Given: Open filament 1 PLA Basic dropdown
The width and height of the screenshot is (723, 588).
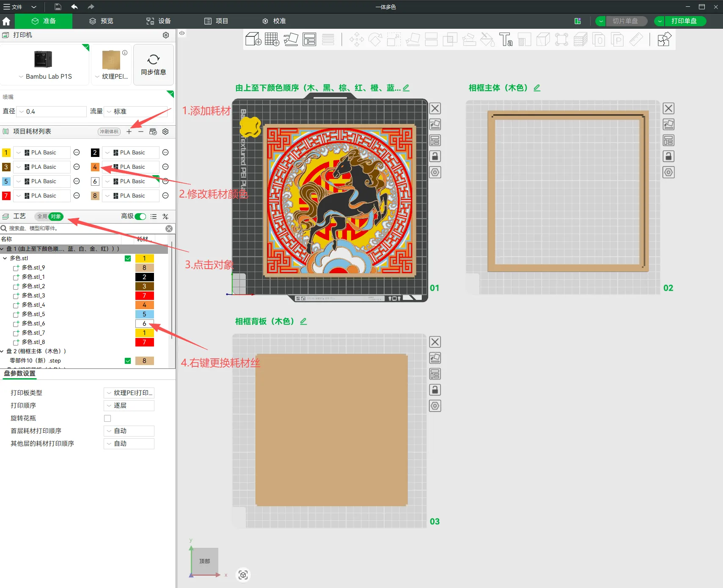Looking at the screenshot, I should point(41,153).
